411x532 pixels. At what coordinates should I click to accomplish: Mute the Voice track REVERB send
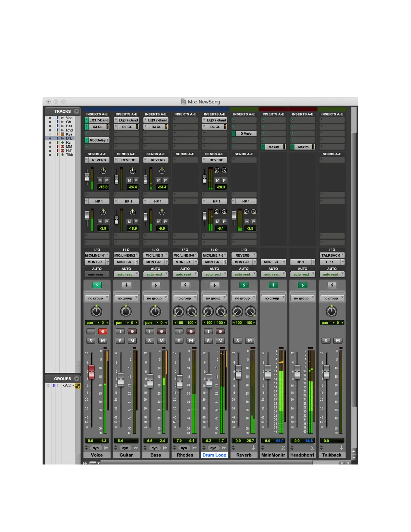pyautogui.click(x=100, y=180)
